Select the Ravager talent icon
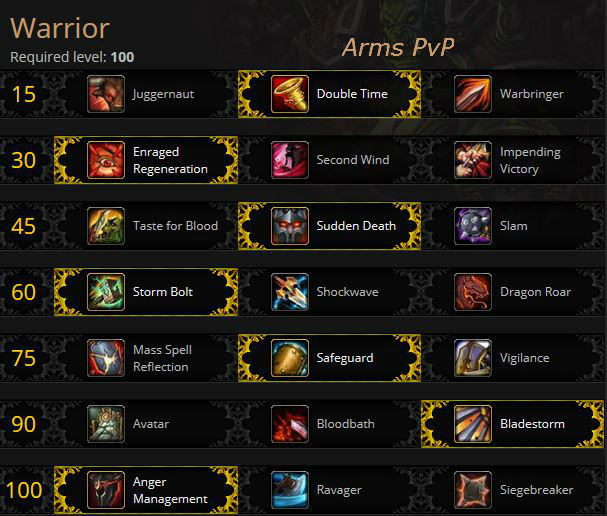 click(x=290, y=490)
